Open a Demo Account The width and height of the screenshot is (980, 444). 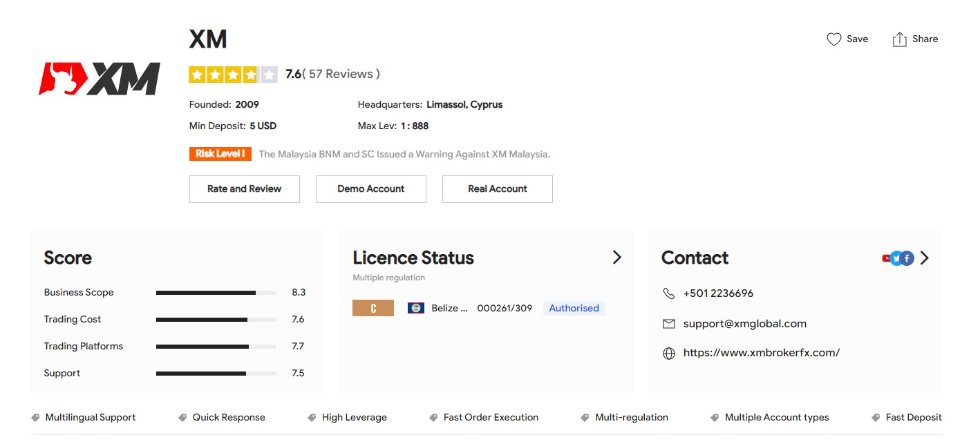pyautogui.click(x=370, y=189)
